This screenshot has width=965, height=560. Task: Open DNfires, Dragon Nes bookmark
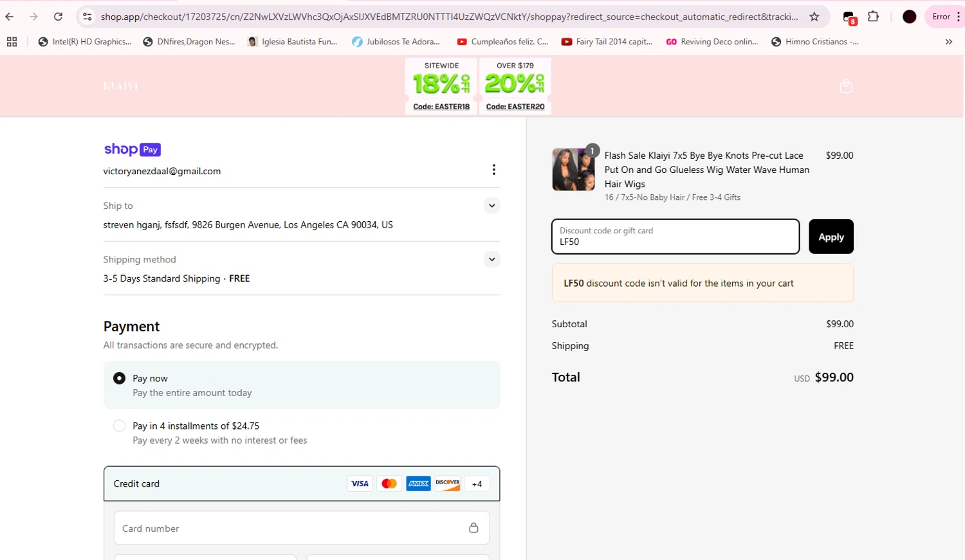pyautogui.click(x=189, y=42)
